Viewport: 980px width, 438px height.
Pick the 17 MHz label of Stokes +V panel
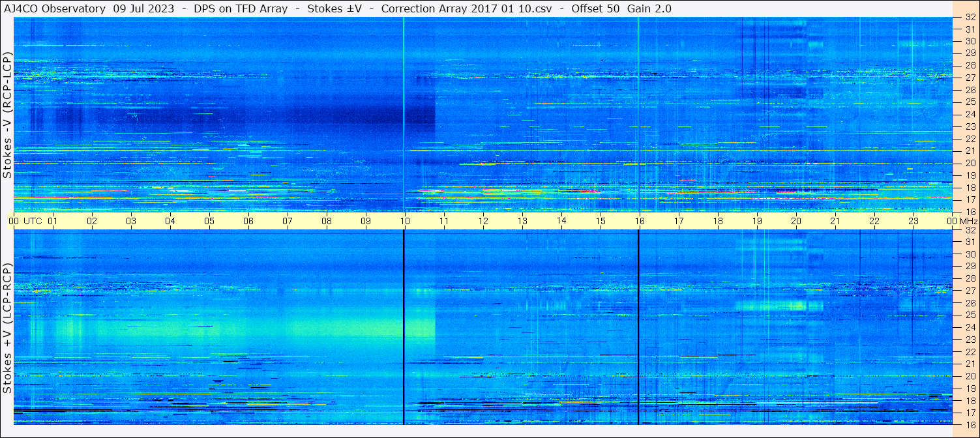[970, 413]
